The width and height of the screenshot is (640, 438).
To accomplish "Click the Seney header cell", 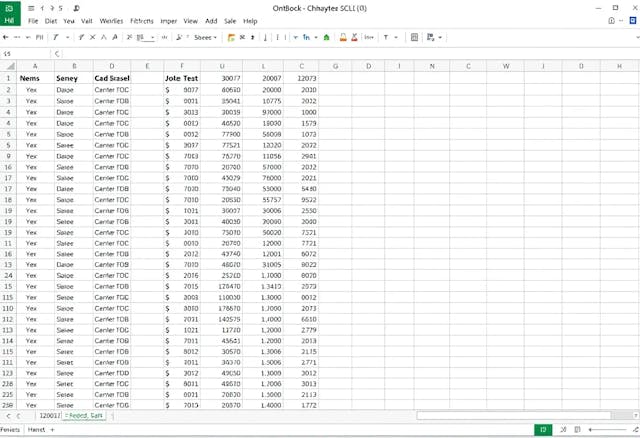I will [x=73, y=78].
